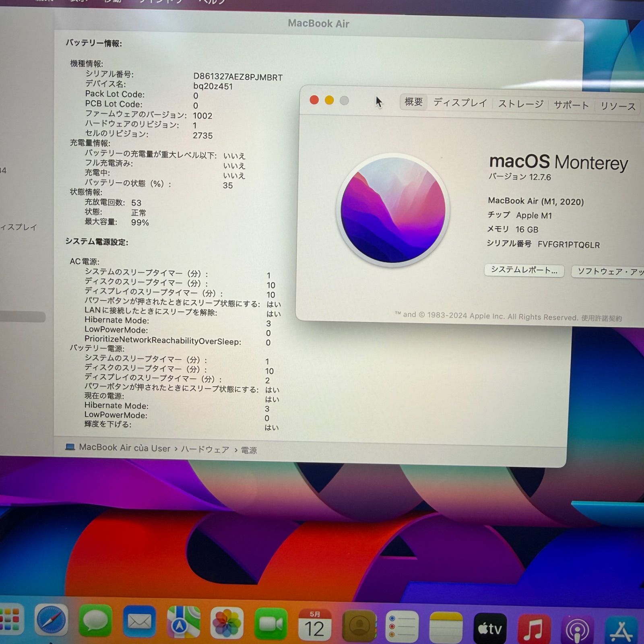The height and width of the screenshot is (644, 644).
Task: Open the Mail app in Dock
Action: pyautogui.click(x=139, y=622)
